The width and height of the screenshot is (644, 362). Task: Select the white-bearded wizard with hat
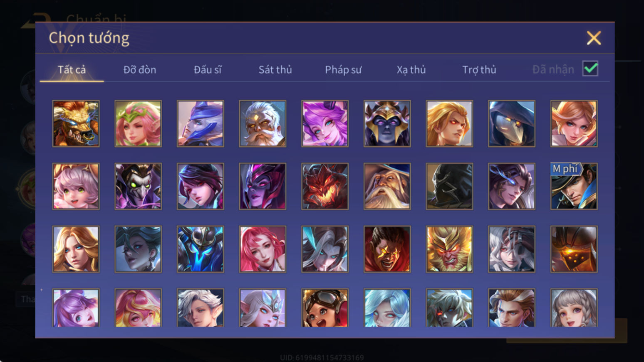(x=387, y=186)
